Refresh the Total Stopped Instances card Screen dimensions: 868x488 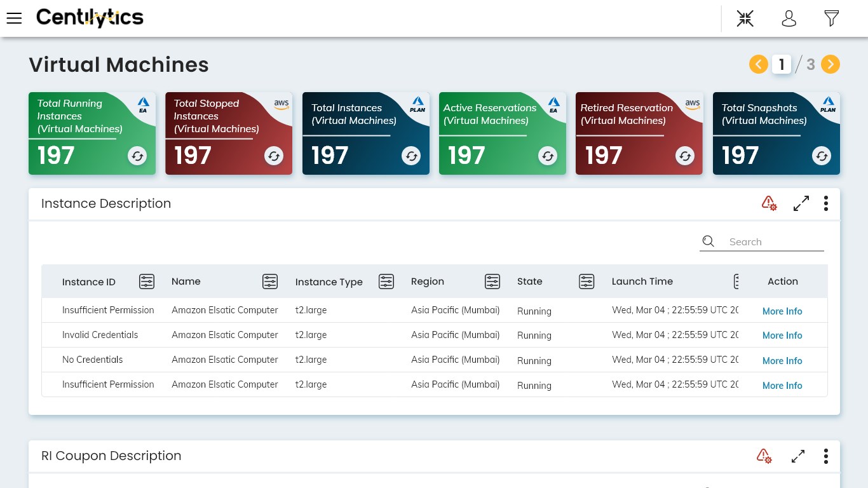(x=274, y=156)
